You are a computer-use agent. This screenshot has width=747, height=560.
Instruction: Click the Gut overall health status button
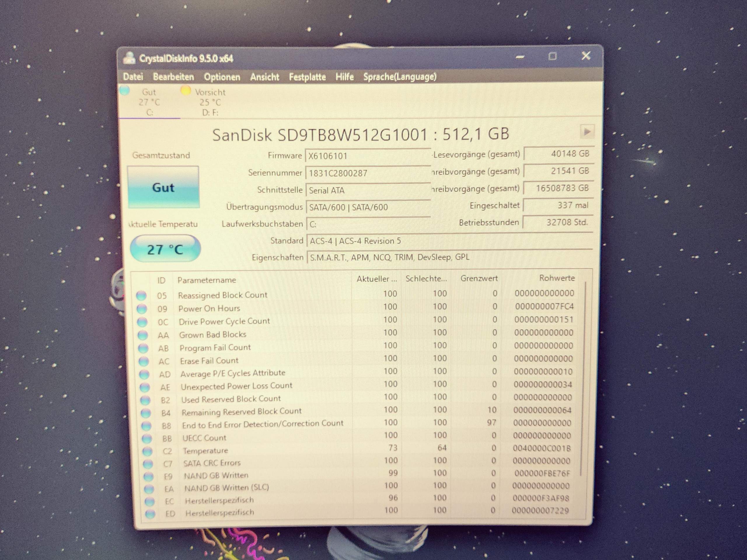pos(164,187)
